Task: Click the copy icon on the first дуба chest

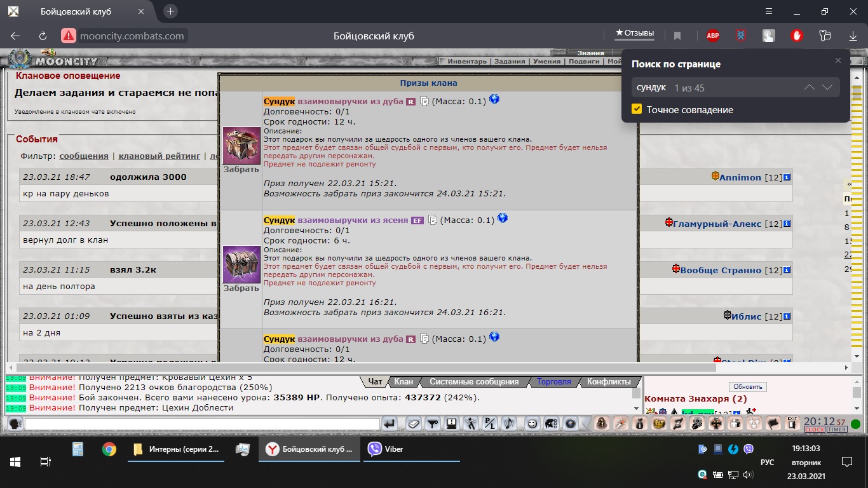Action: [424, 101]
